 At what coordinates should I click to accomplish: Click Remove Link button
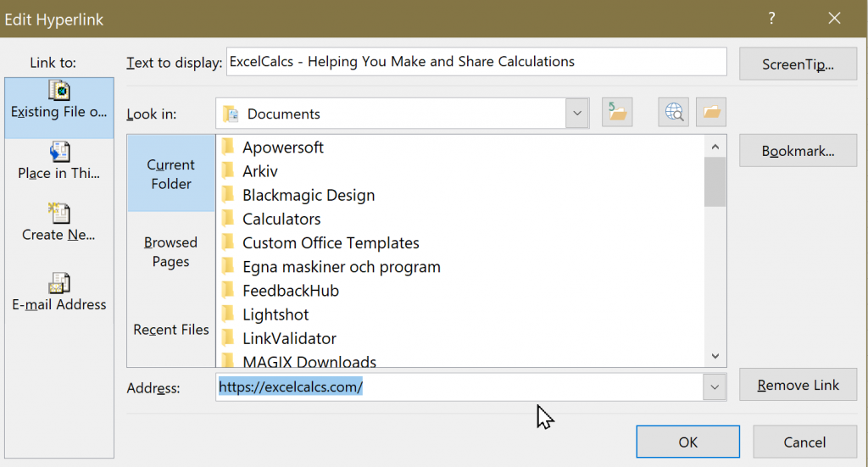point(798,385)
